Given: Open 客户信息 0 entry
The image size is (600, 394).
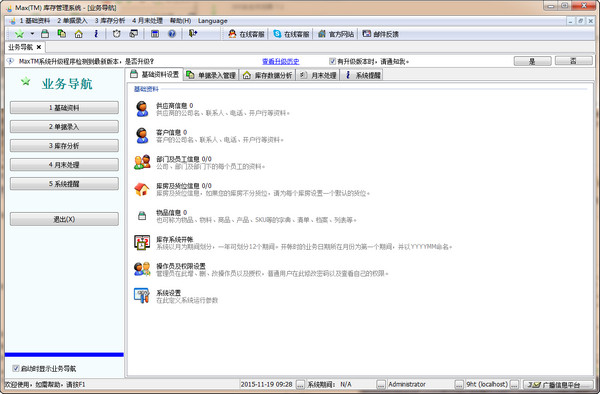Looking at the screenshot, I should point(171,132).
